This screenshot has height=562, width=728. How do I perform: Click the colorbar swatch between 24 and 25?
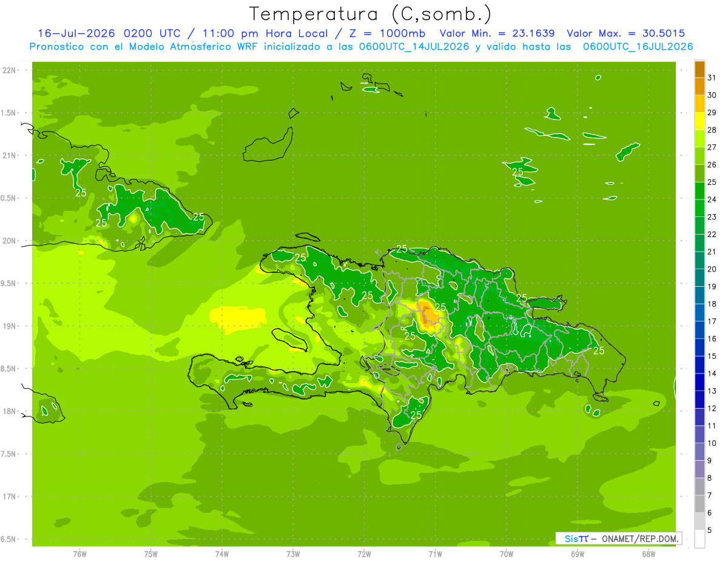click(699, 191)
